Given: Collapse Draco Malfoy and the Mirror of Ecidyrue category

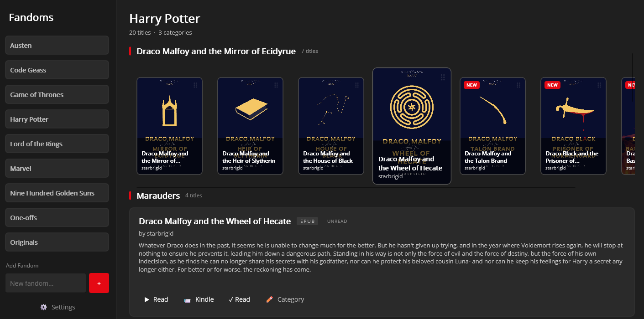Looking at the screenshot, I should [x=216, y=51].
